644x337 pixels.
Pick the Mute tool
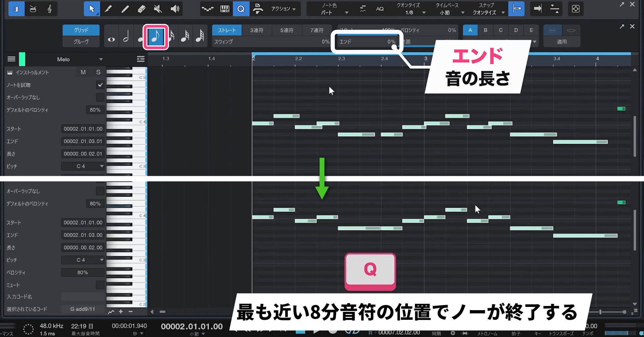point(158,9)
